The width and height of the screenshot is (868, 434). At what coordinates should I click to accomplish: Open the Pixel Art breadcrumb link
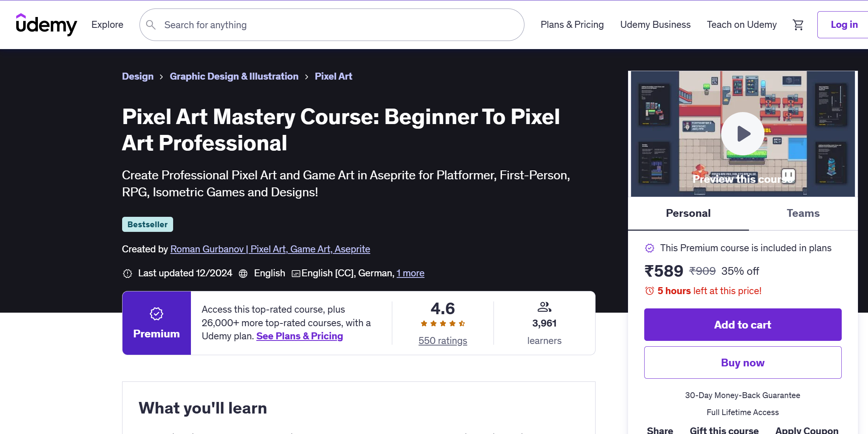334,77
